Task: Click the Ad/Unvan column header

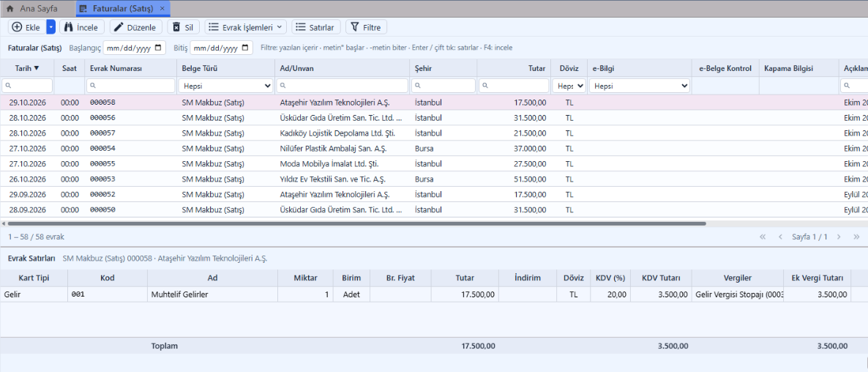Action: tap(342, 68)
